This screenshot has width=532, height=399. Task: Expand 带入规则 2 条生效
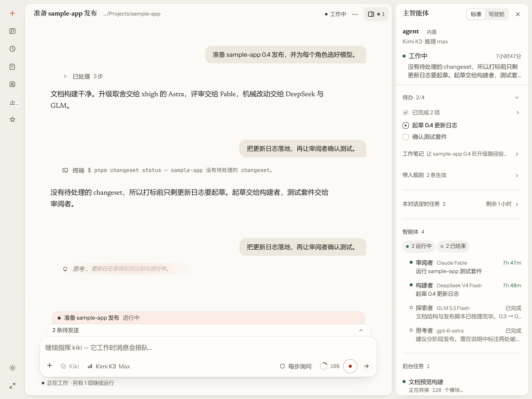(x=462, y=175)
